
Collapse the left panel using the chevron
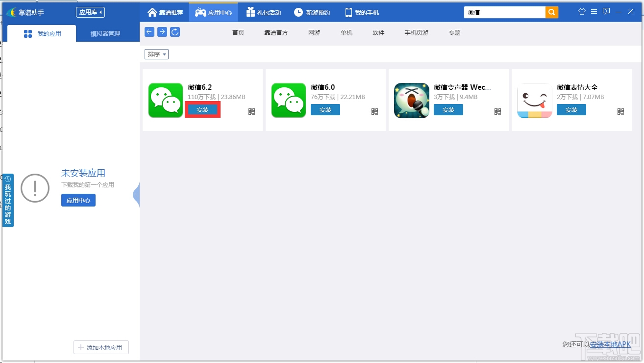(136, 195)
